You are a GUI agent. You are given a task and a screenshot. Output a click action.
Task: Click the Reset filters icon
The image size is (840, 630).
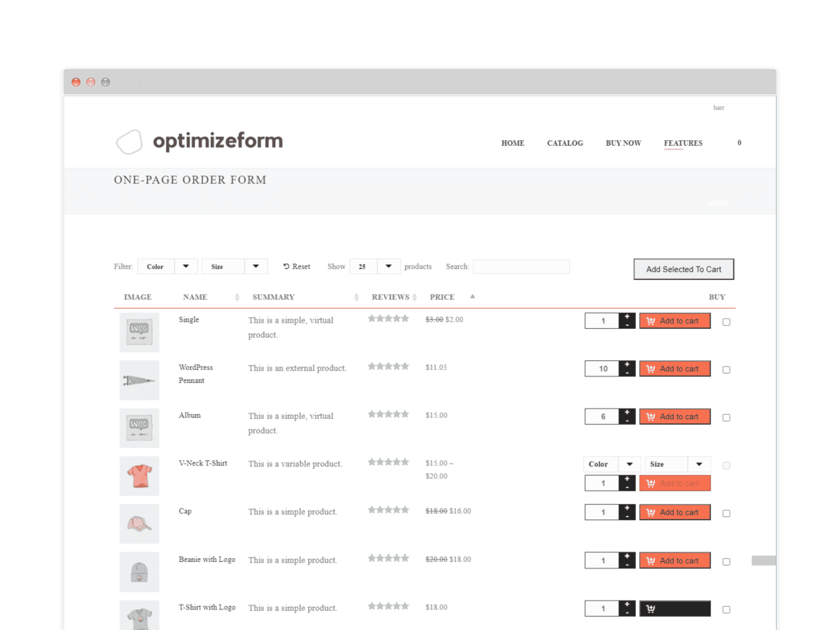286,267
